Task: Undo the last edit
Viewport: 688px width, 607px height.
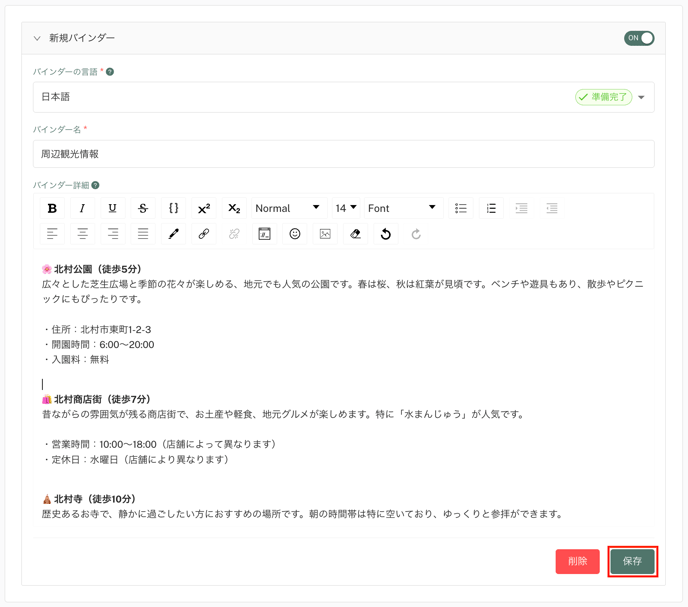Action: (x=385, y=234)
